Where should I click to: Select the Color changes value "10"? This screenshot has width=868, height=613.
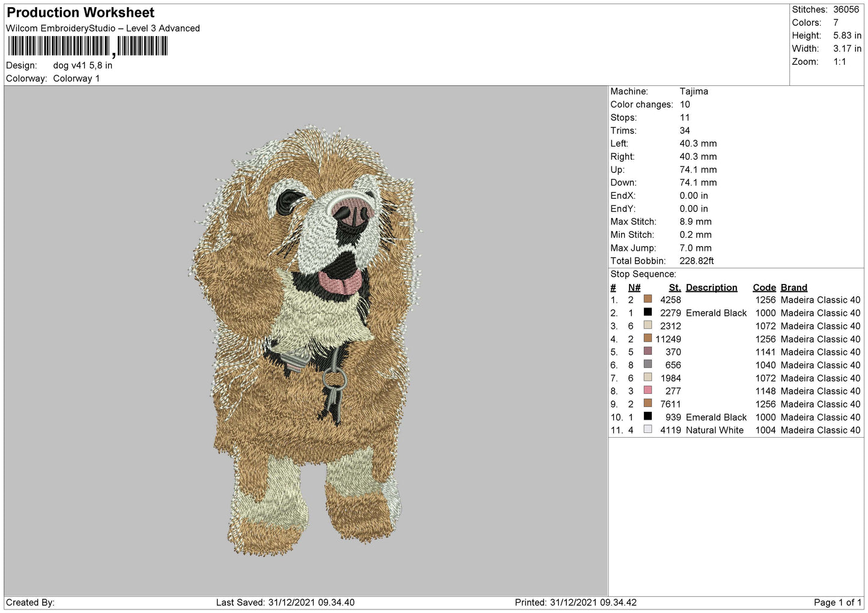click(685, 104)
